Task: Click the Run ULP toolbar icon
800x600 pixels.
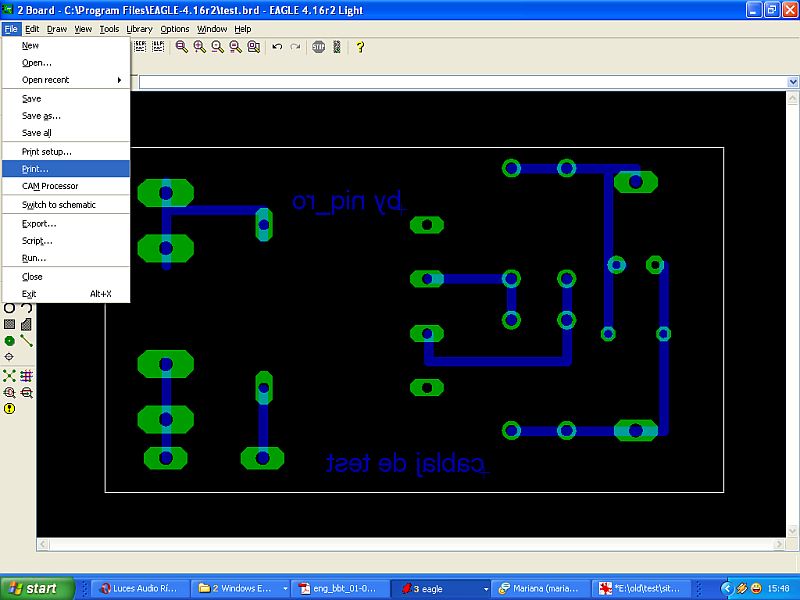Action: pos(158,47)
